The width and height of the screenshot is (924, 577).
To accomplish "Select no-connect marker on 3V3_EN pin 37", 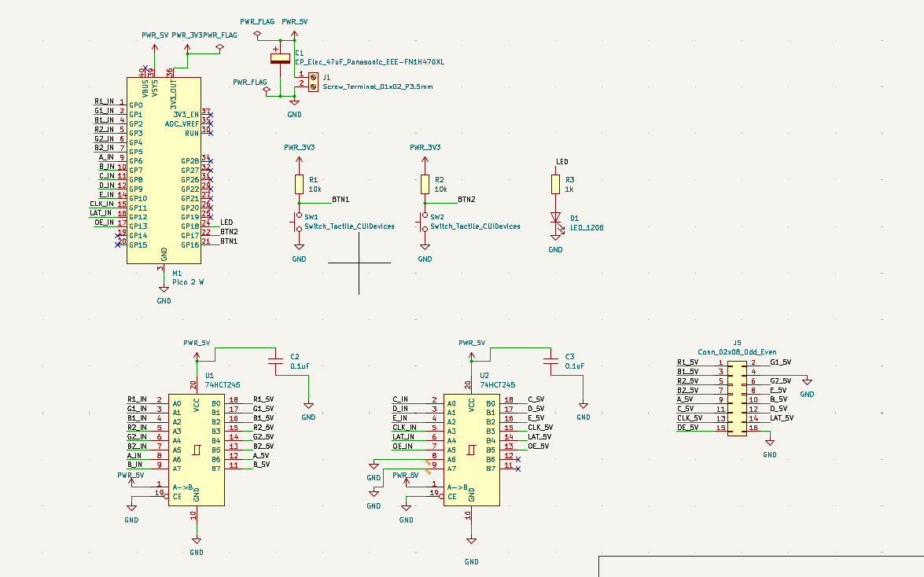I will [211, 114].
